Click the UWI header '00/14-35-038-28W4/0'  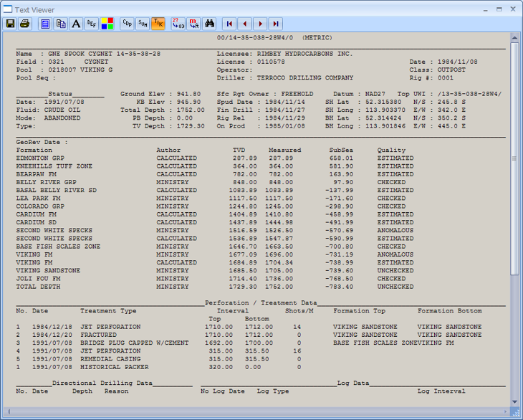(255, 38)
